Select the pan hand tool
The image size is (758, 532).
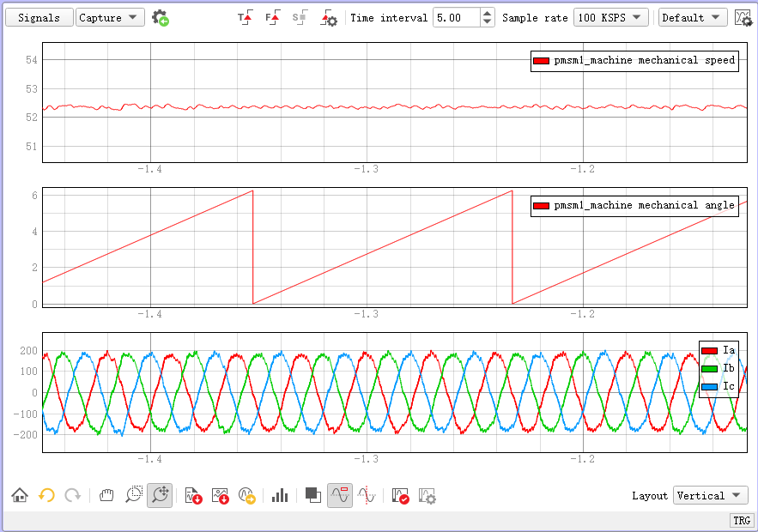(x=106, y=495)
